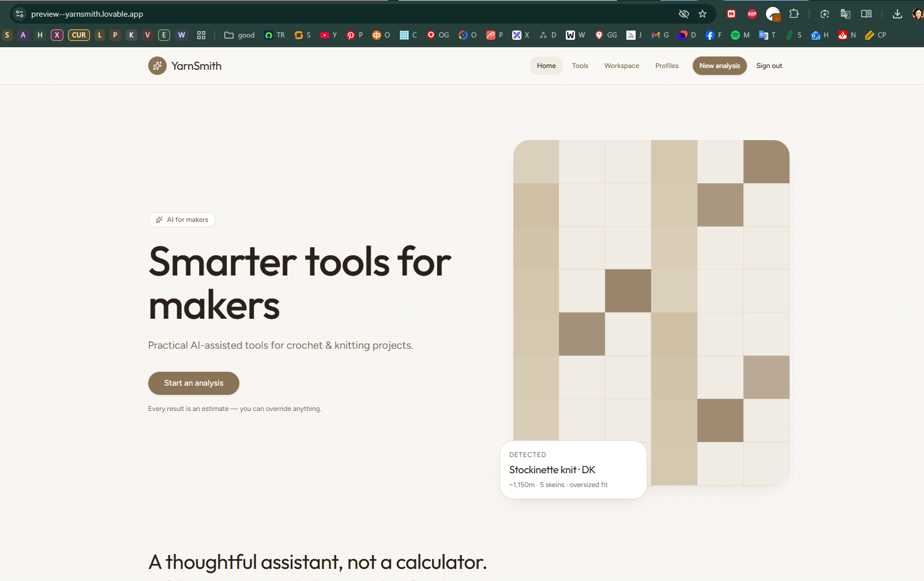Image resolution: width=924 pixels, height=581 pixels.
Task: Open the W bookmark with dark square icon
Action: [x=576, y=35]
